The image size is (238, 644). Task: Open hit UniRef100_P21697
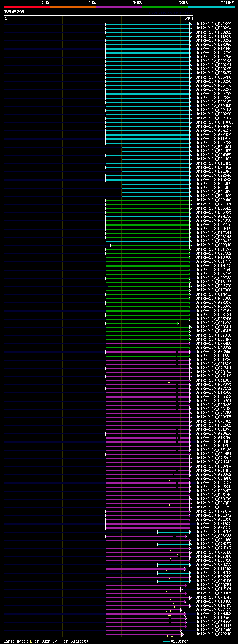[x=213, y=356]
